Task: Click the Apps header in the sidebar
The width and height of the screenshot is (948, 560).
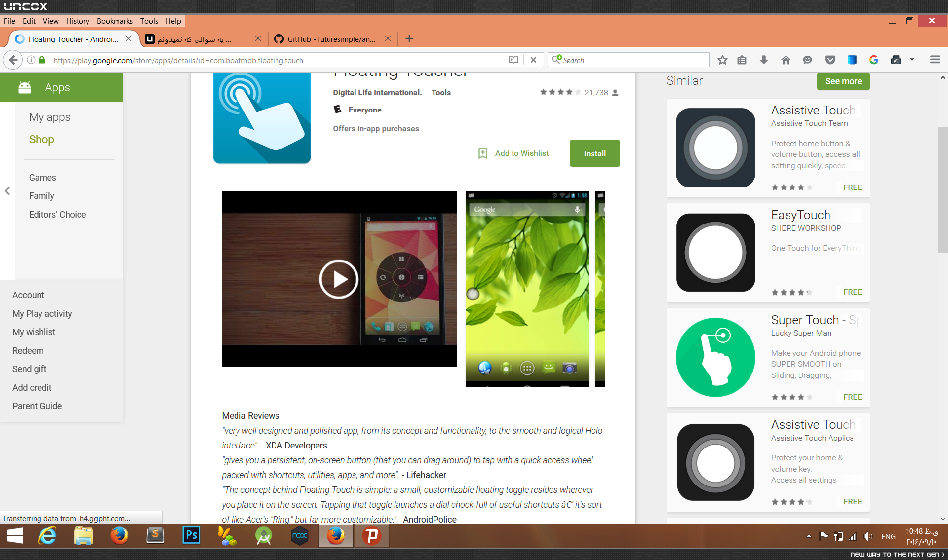Action: (x=62, y=87)
